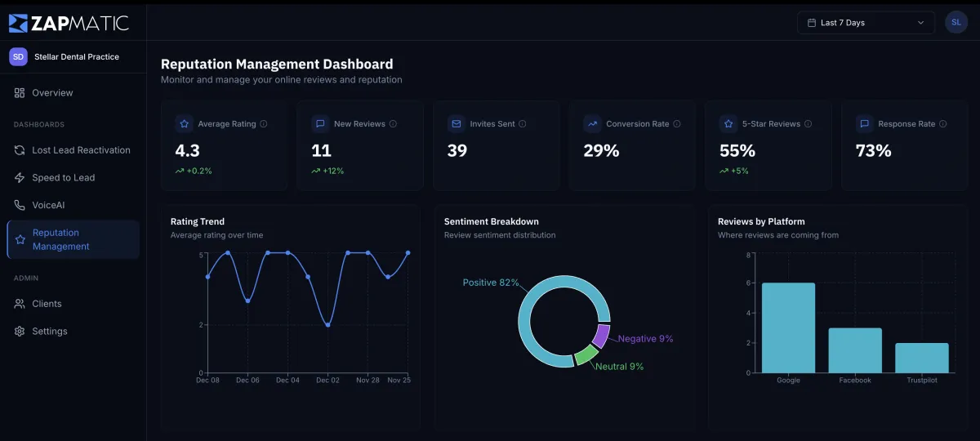Click info icon next to Invites Sent
Screen dimensions: 980x441
523,124
